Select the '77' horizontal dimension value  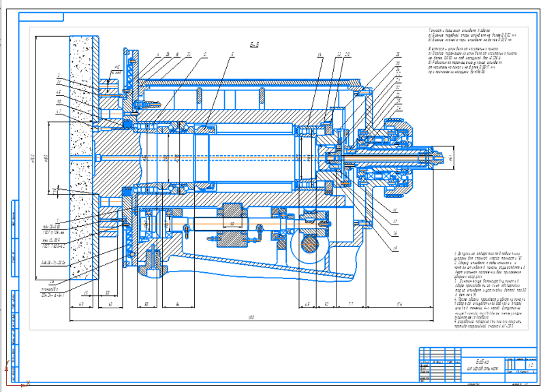pyautogui.click(x=351, y=304)
